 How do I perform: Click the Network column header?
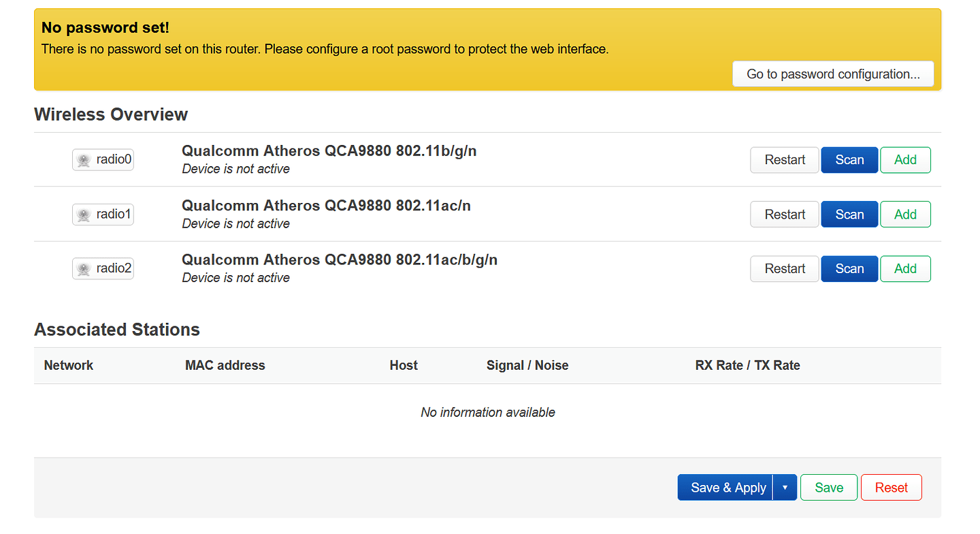pyautogui.click(x=68, y=365)
